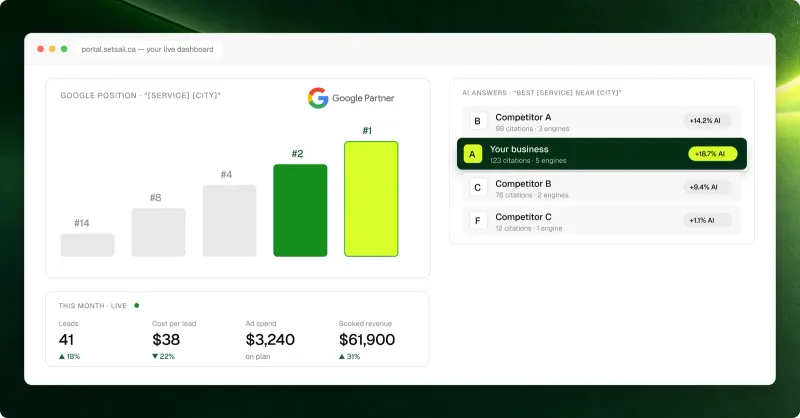The width and height of the screenshot is (800, 418).
Task: Click the yellow window minimize dot
Action: pyautogui.click(x=52, y=49)
